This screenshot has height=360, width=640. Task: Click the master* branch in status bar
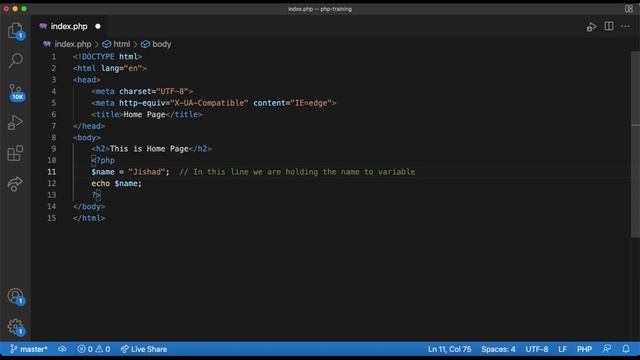[29, 349]
